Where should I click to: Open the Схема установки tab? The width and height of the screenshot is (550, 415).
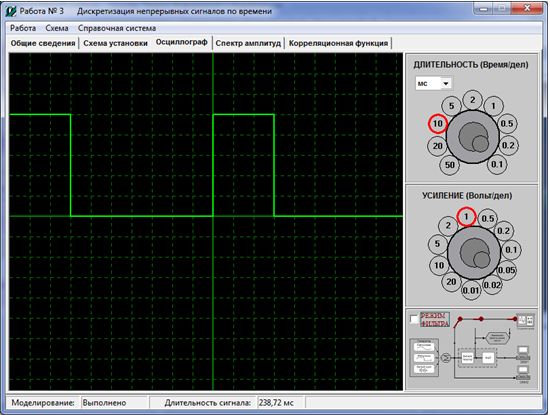tap(115, 43)
